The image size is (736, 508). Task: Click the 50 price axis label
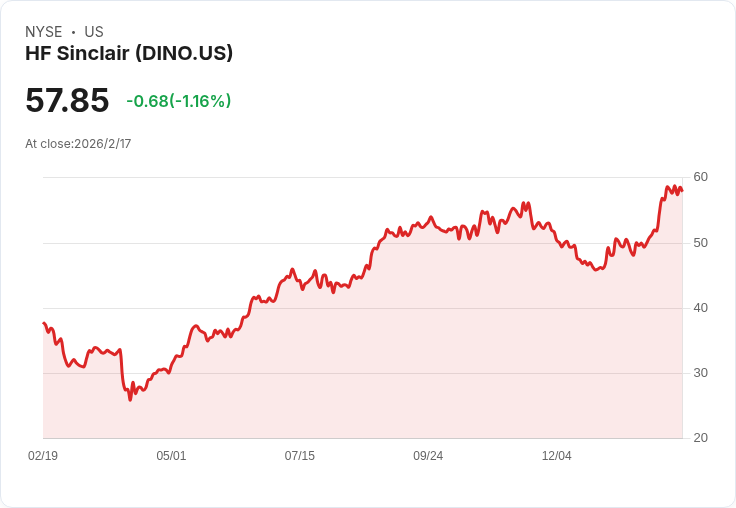coord(700,243)
